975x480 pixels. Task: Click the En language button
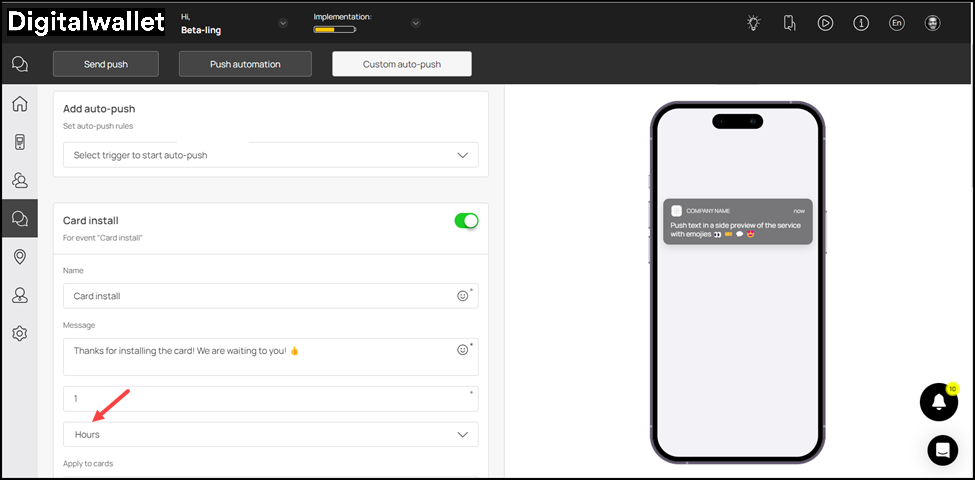pos(897,23)
